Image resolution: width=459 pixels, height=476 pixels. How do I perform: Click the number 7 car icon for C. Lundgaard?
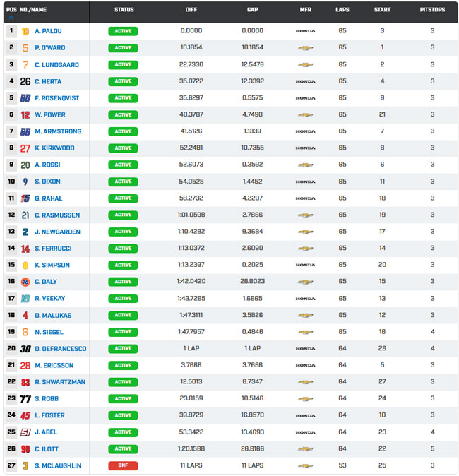click(x=25, y=65)
